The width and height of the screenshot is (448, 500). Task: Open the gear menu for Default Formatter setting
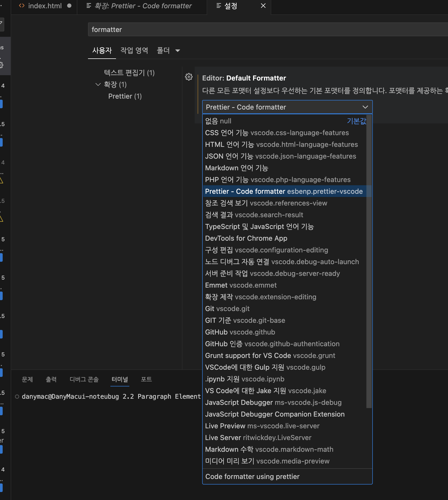189,77
